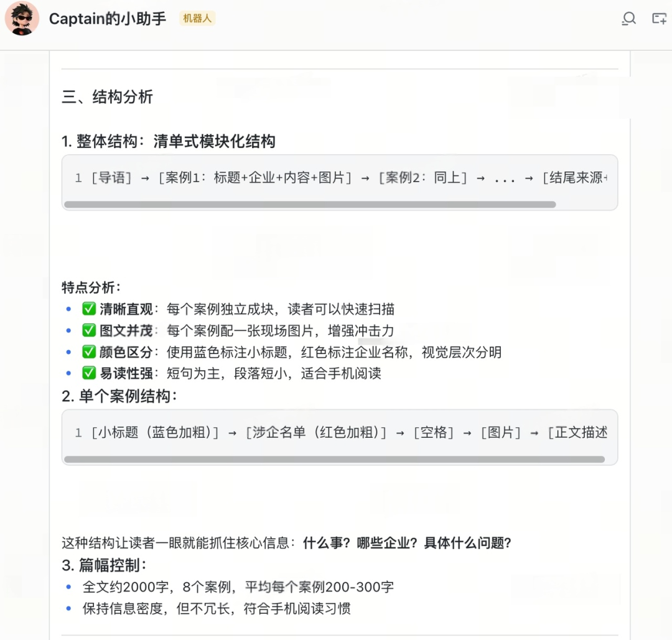Click the green checkmark beside 颜色区分
672x640 pixels.
tap(89, 352)
